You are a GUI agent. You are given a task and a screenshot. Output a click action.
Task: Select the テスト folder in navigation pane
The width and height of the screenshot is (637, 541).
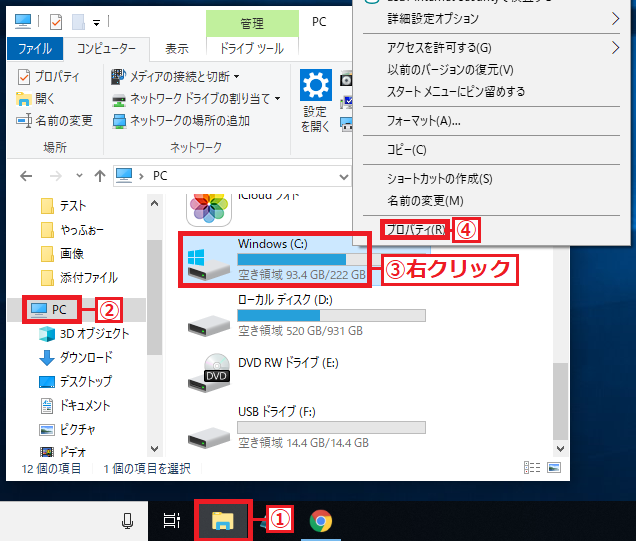click(x=64, y=206)
